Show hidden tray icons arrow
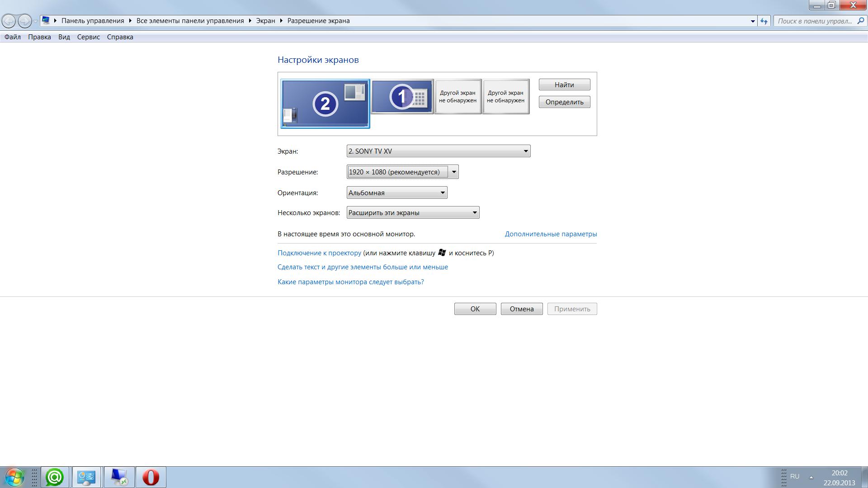 point(811,477)
